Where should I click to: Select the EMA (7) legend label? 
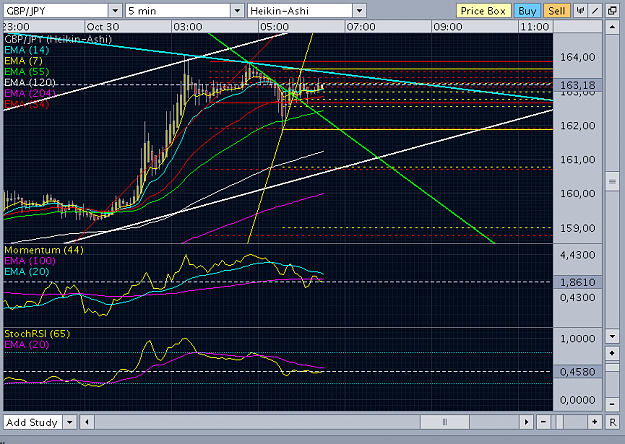coord(23,61)
